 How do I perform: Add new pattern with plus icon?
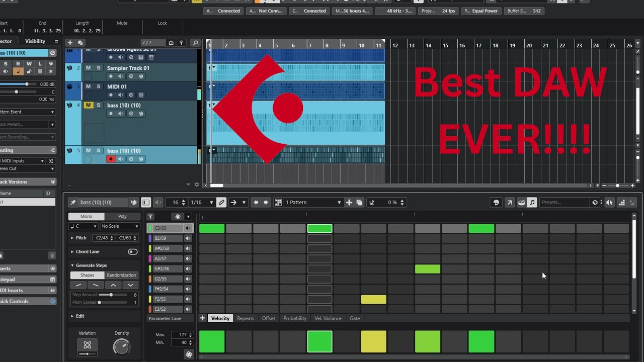coord(349,203)
